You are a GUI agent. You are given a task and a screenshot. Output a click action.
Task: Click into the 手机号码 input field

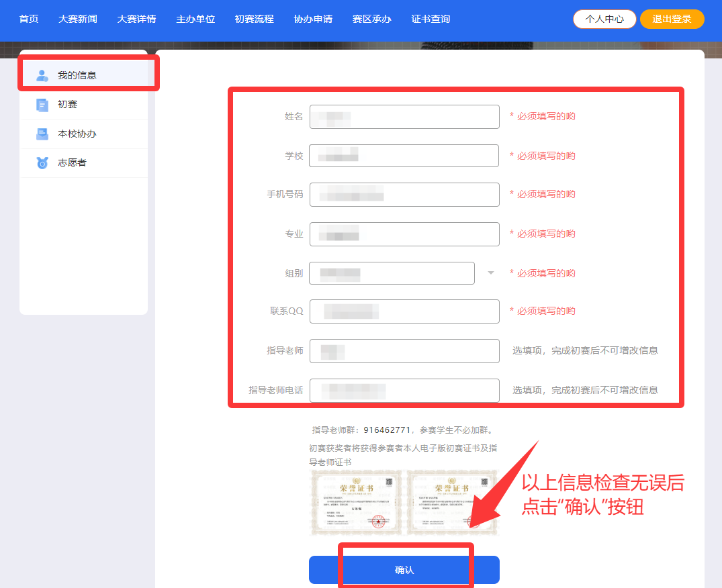404,195
